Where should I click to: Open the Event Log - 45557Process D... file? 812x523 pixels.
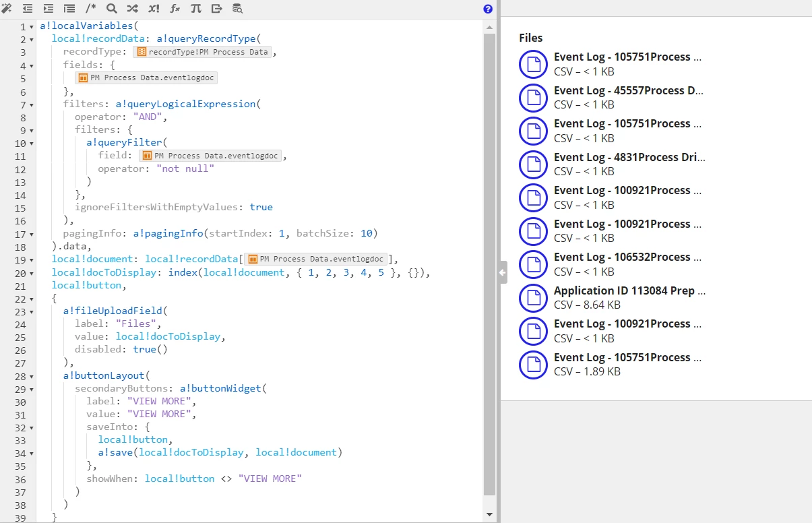coord(629,90)
